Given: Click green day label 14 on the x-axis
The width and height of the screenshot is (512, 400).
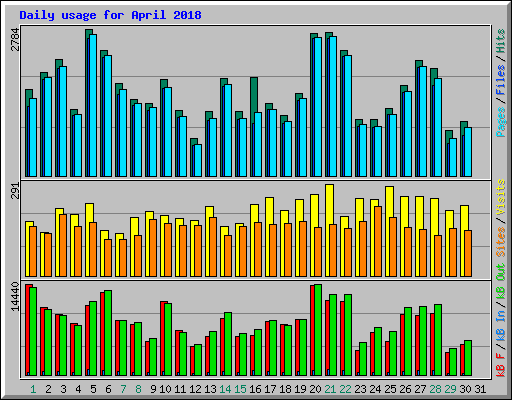Looking at the screenshot, I should click(x=225, y=389).
